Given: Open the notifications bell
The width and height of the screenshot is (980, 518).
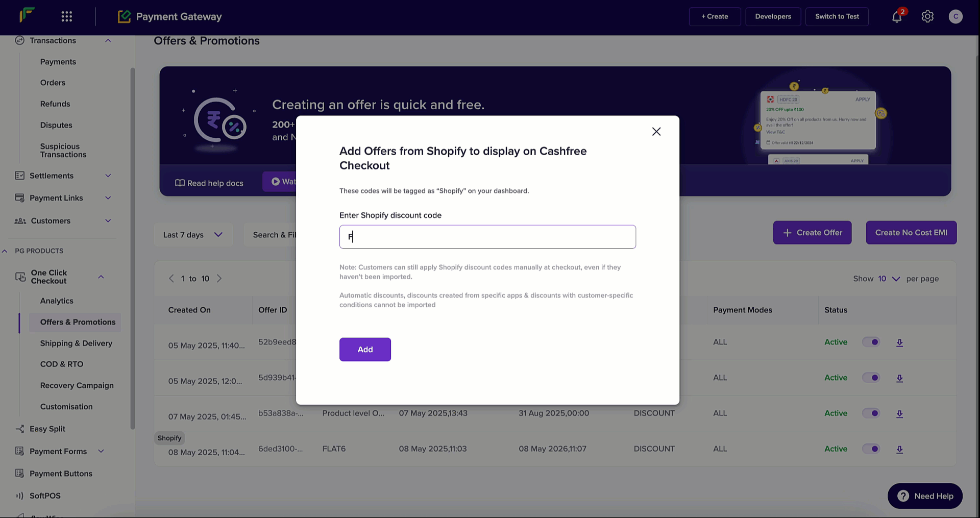Looking at the screenshot, I should [x=897, y=17].
